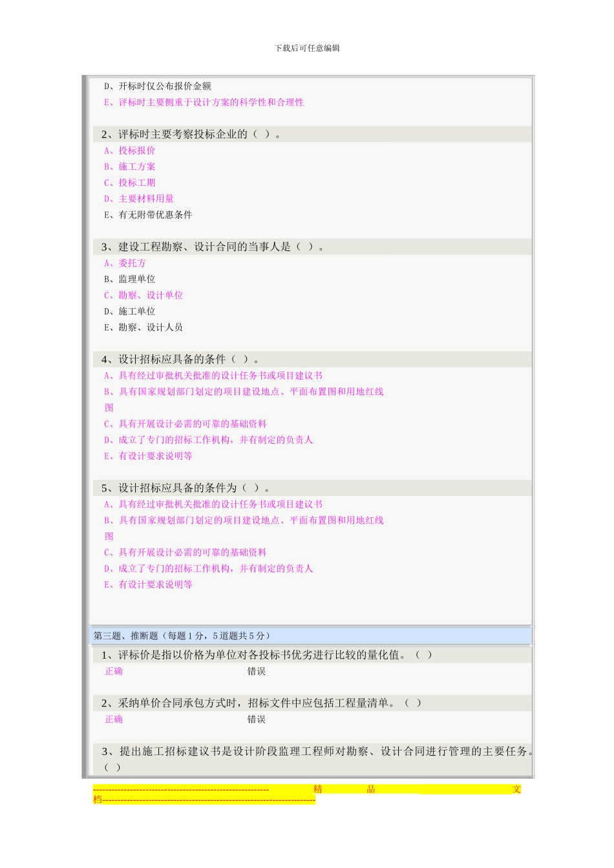Image resolution: width=614 pixels, height=868 pixels.
Task: Select question 4 option D 成立了专门的招标工作机构
Action: [208, 440]
